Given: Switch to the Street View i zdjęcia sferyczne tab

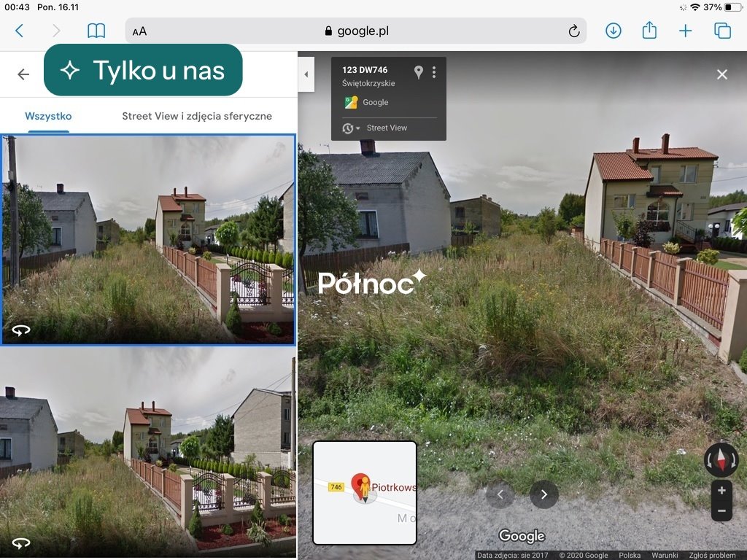Looking at the screenshot, I should coord(198,116).
